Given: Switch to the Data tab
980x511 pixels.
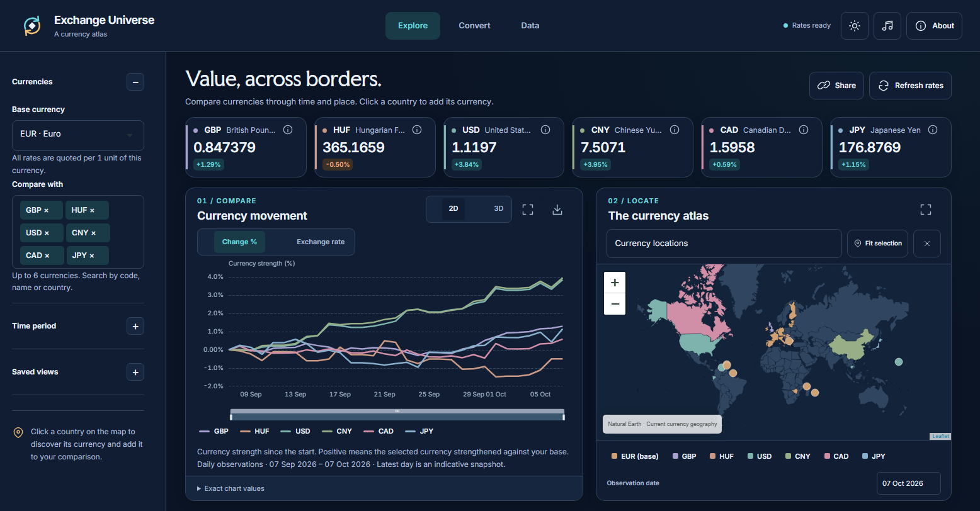Looking at the screenshot, I should 530,26.
